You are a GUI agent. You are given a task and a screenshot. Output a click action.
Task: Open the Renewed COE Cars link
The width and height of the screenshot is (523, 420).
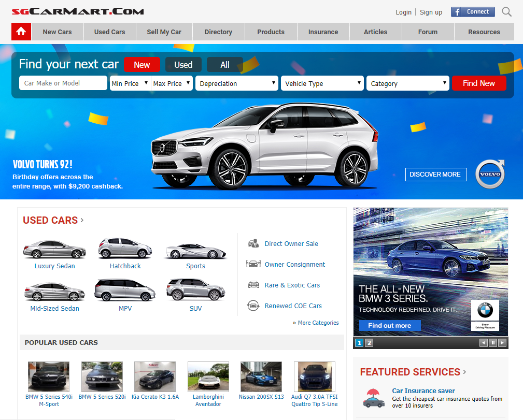(x=293, y=306)
